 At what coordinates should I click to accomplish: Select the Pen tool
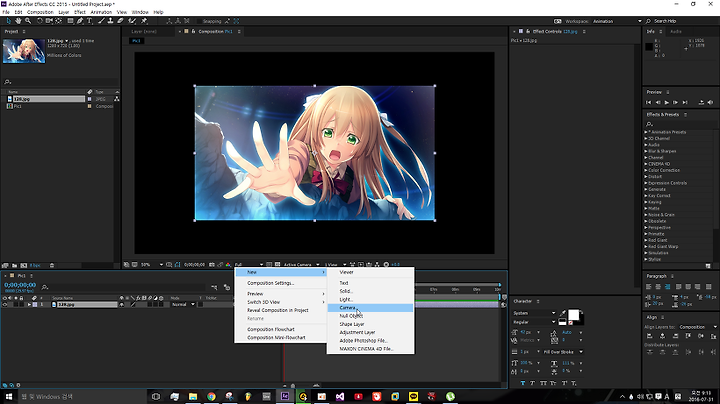pos(80,21)
